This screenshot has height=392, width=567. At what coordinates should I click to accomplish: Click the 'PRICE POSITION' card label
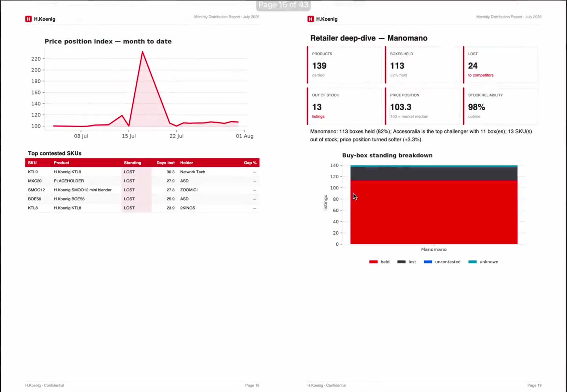[404, 95]
